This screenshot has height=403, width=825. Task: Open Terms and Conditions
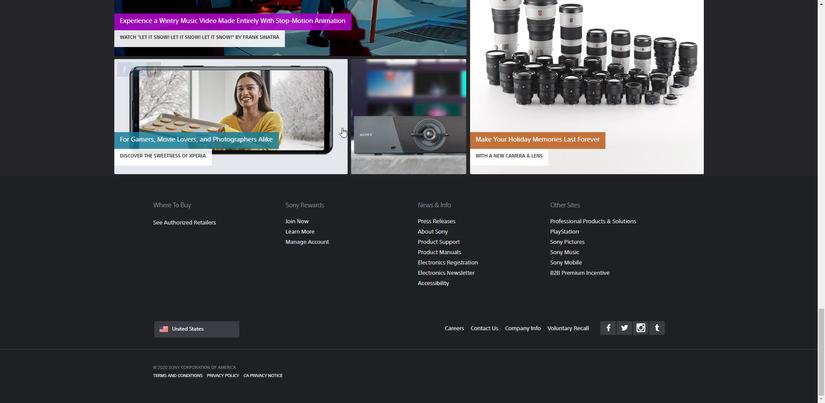click(177, 376)
